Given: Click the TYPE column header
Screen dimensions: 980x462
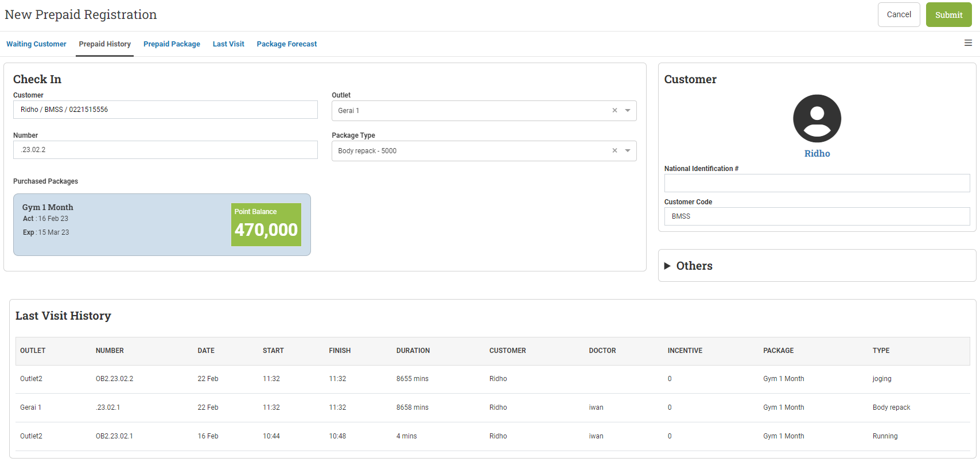Looking at the screenshot, I should pos(881,351).
